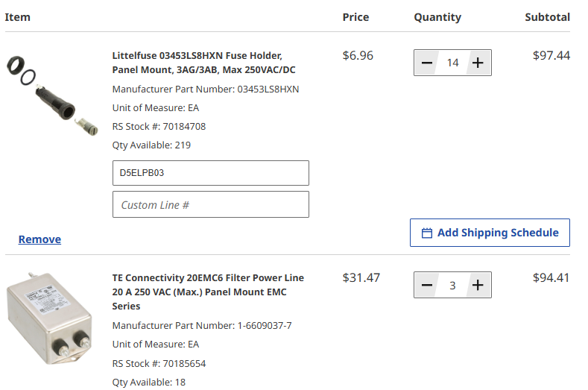588x390 pixels.
Task: Increase the Littelfuse fuse holder quantity
Action: pos(478,63)
